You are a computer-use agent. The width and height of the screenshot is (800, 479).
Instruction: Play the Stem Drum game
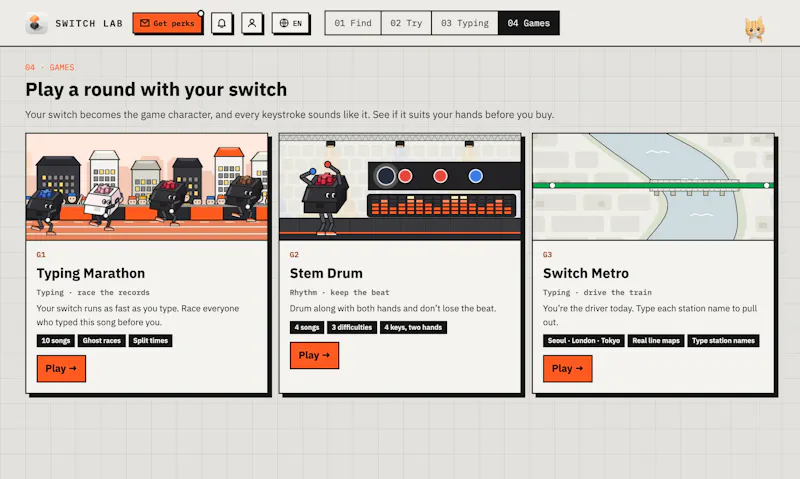click(x=314, y=355)
